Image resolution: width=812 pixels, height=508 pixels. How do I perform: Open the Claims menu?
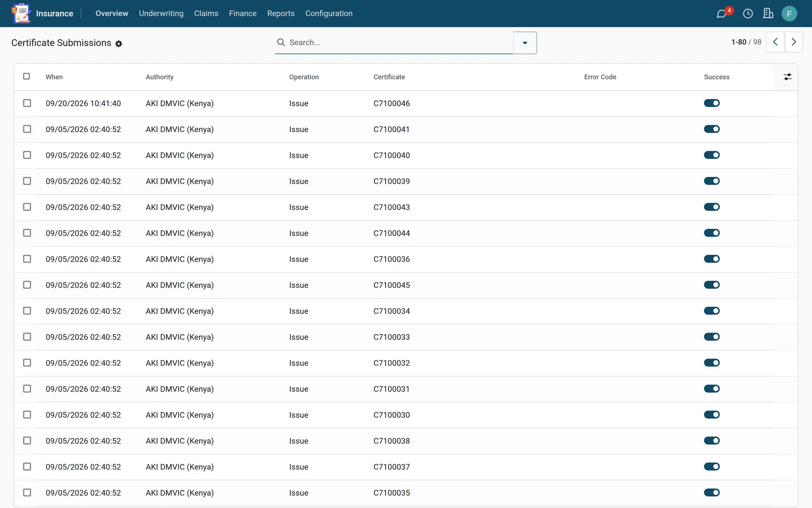tap(206, 14)
